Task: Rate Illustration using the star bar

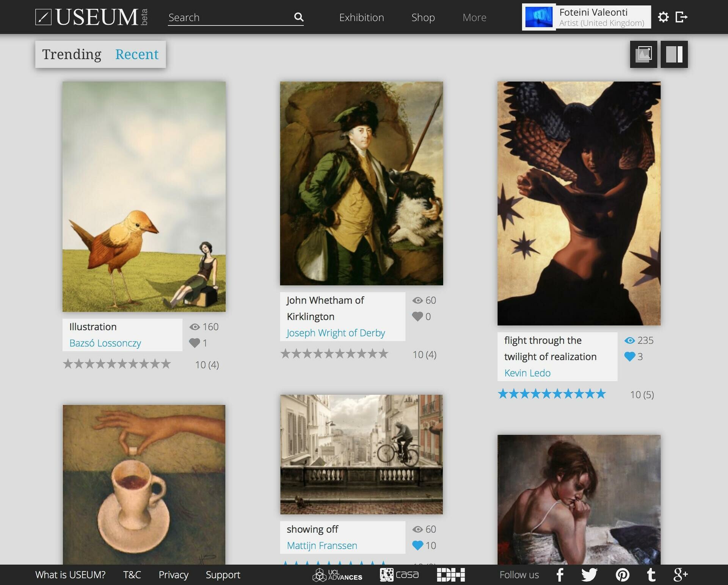Action: tap(117, 364)
